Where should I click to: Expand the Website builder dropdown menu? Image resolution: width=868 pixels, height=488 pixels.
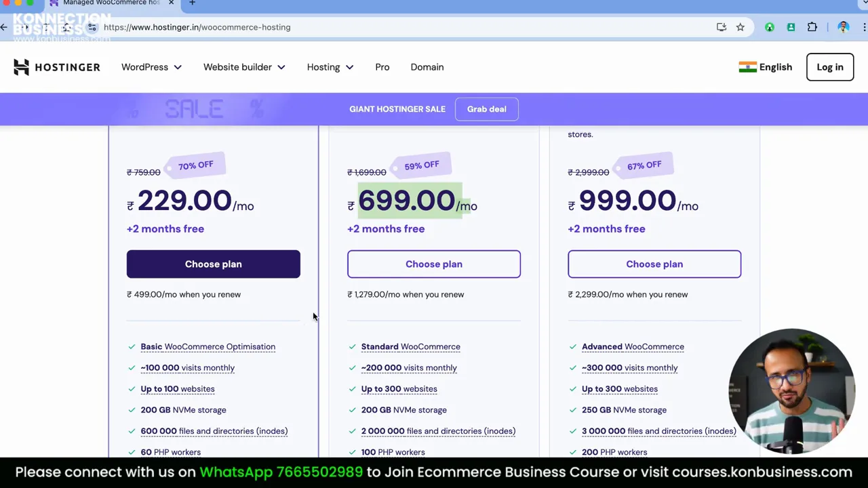coord(244,67)
